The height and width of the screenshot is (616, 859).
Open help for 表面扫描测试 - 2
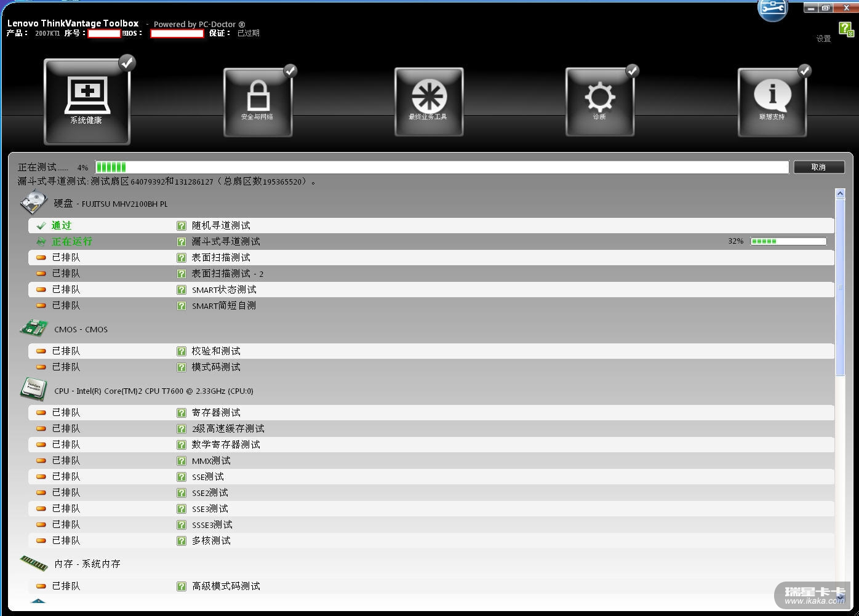click(x=182, y=274)
